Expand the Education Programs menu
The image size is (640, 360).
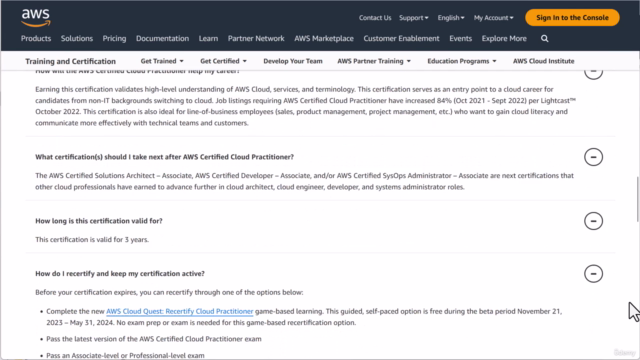click(462, 61)
